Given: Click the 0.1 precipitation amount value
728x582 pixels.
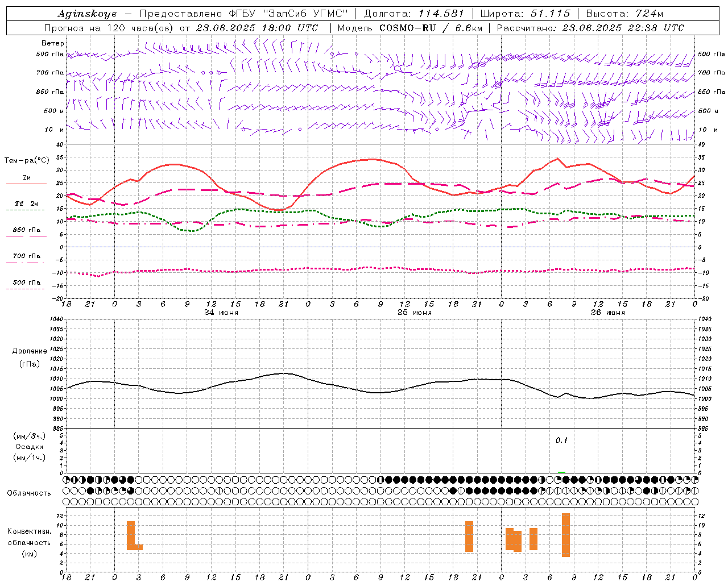Looking at the screenshot, I should click(562, 440).
